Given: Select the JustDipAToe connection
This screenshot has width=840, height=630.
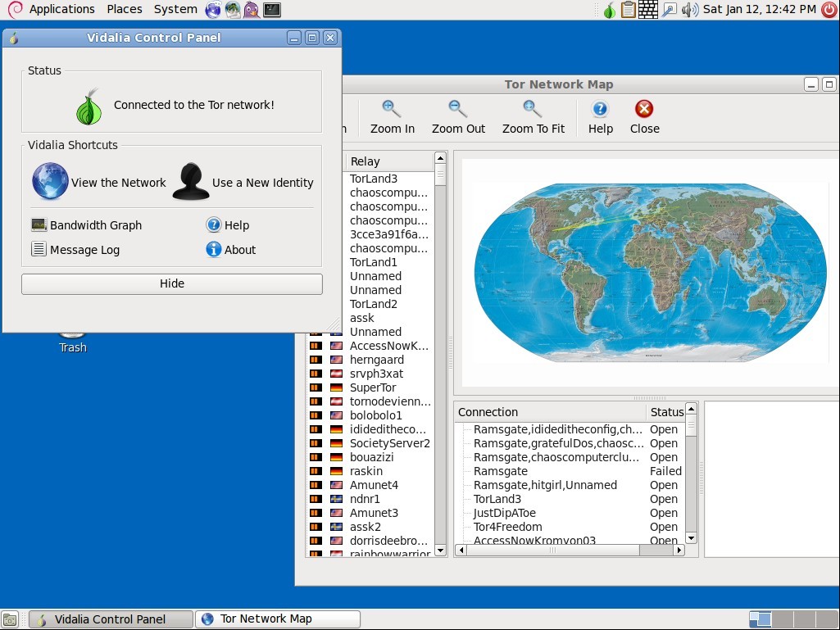Looking at the screenshot, I should pos(570,513).
